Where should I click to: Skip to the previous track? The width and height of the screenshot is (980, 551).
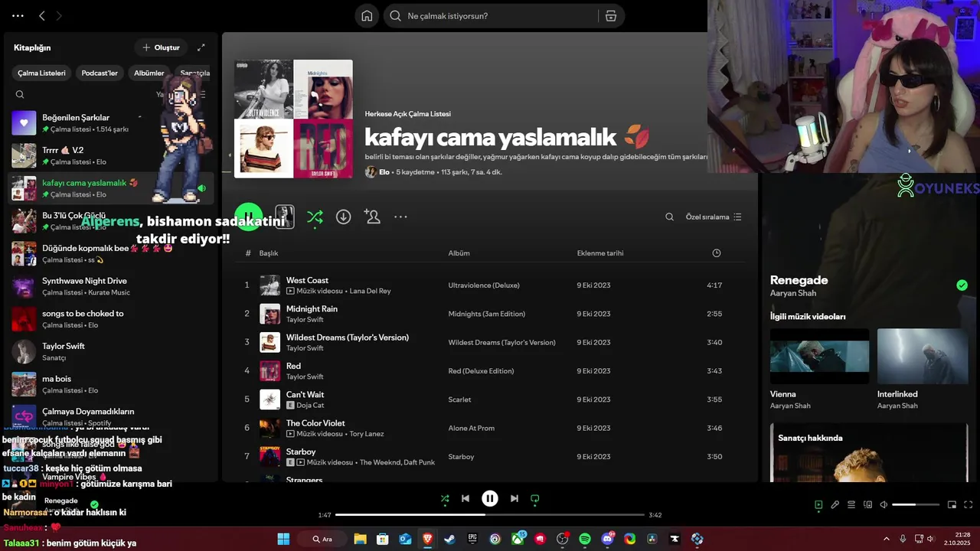coord(465,498)
